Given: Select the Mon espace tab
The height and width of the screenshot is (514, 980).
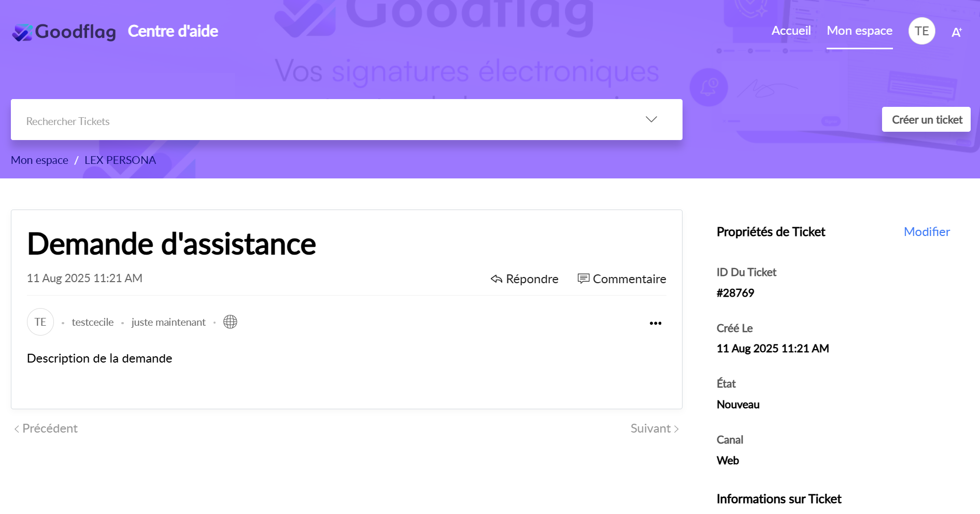Looking at the screenshot, I should point(859,31).
